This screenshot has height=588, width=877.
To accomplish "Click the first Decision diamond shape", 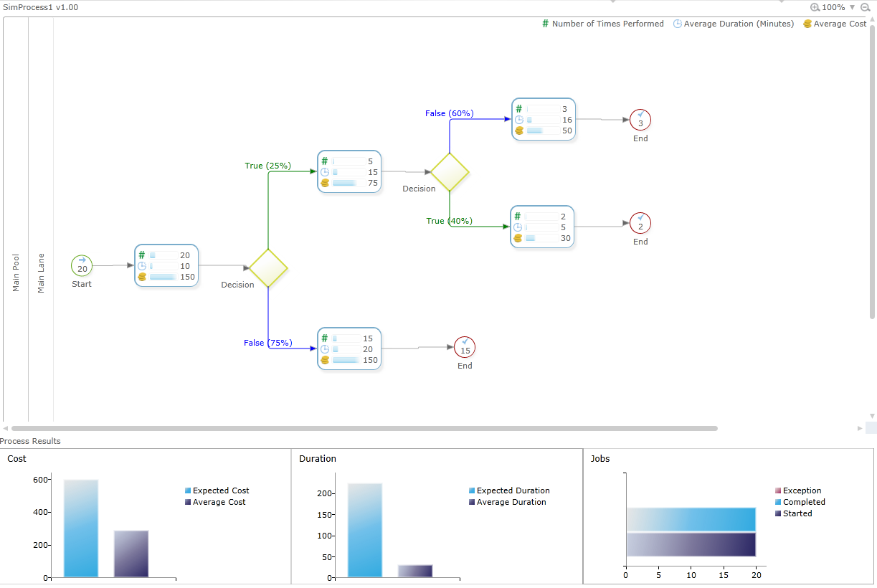I will (268, 269).
